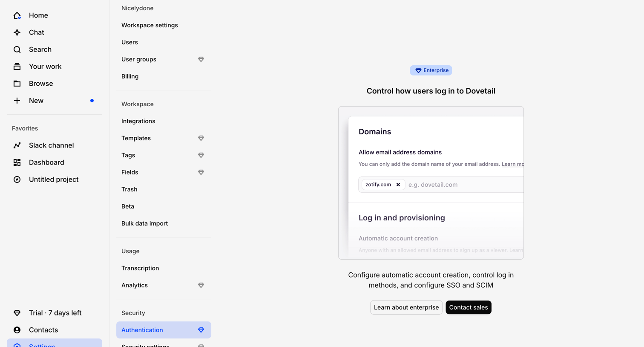
Task: Click the domain input field placeholder
Action: [433, 185]
